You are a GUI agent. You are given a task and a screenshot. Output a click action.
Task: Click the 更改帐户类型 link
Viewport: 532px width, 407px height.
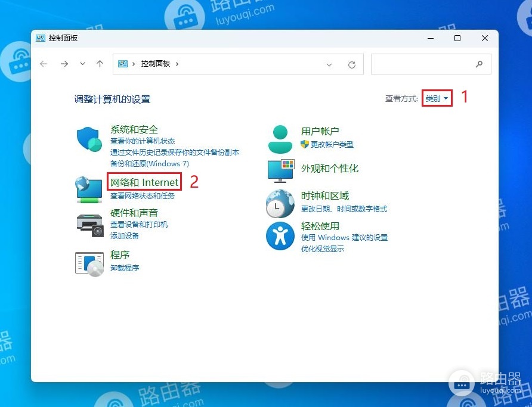[x=332, y=144]
